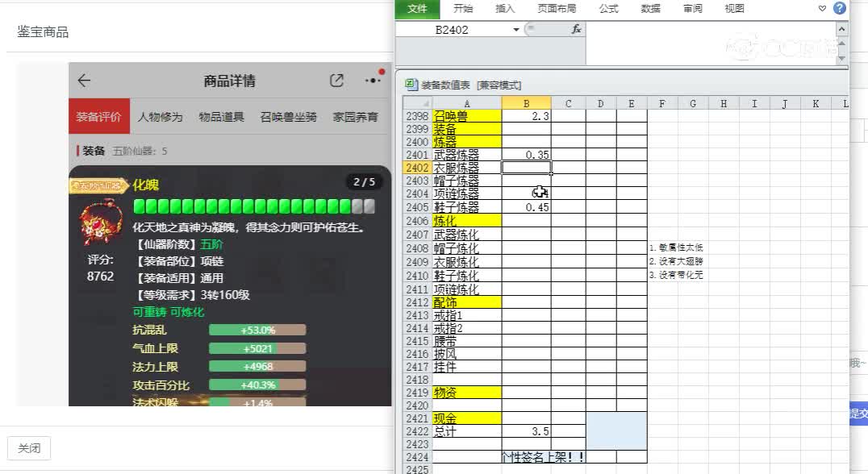
Task: Click the 攻击百分比 +40.3% bar
Action: coord(257,385)
